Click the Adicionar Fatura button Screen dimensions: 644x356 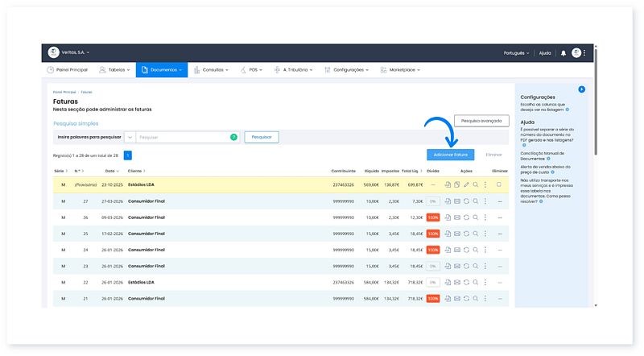[x=451, y=155]
